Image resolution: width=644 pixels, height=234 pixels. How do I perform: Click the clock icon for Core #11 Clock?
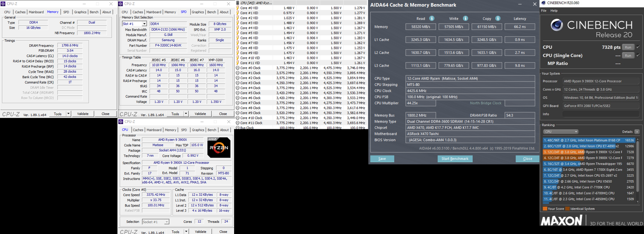pos(238,123)
